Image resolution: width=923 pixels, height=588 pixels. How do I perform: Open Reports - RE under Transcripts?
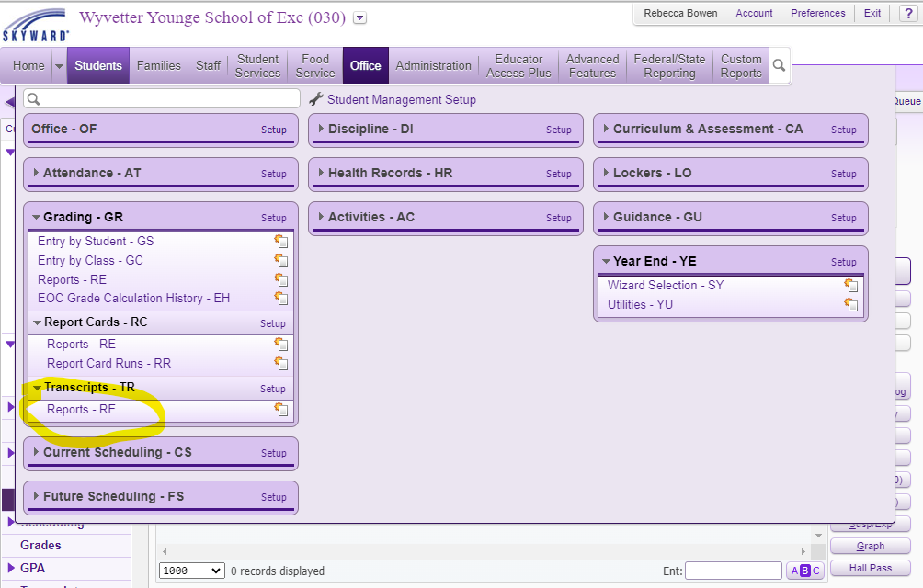click(x=81, y=410)
